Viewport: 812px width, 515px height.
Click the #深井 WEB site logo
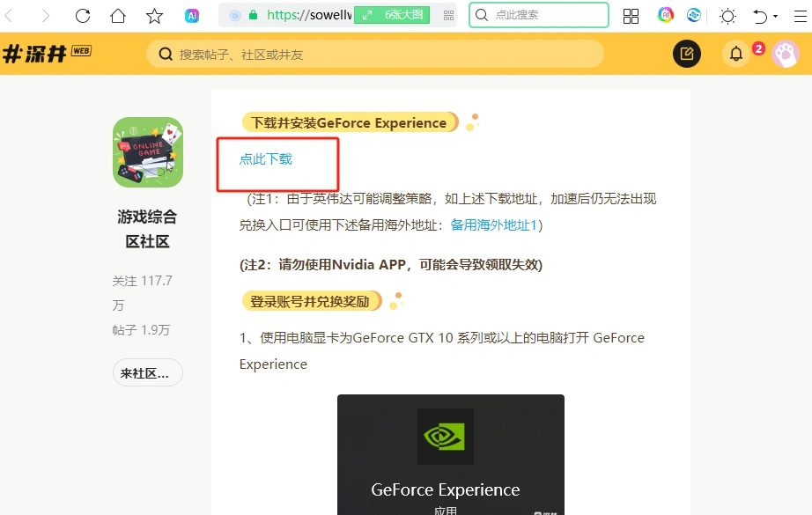tap(47, 54)
